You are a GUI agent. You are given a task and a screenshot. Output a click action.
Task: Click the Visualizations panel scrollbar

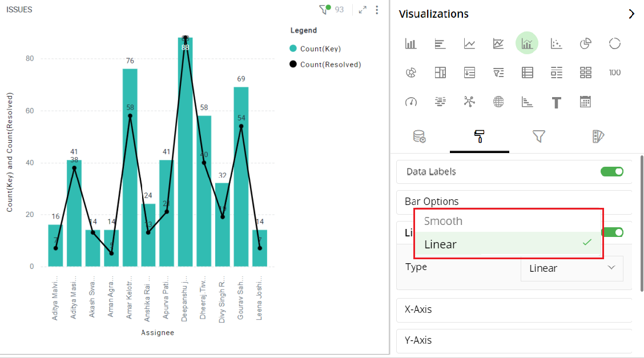(642, 223)
